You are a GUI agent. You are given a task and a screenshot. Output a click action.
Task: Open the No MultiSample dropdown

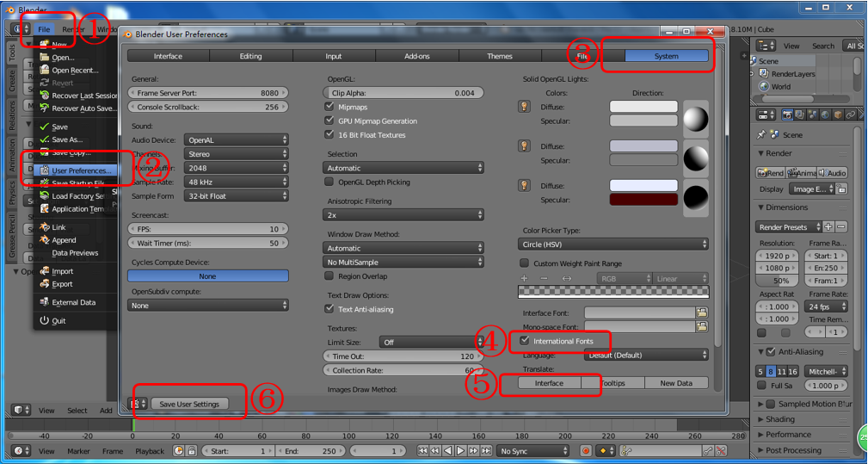coord(403,262)
